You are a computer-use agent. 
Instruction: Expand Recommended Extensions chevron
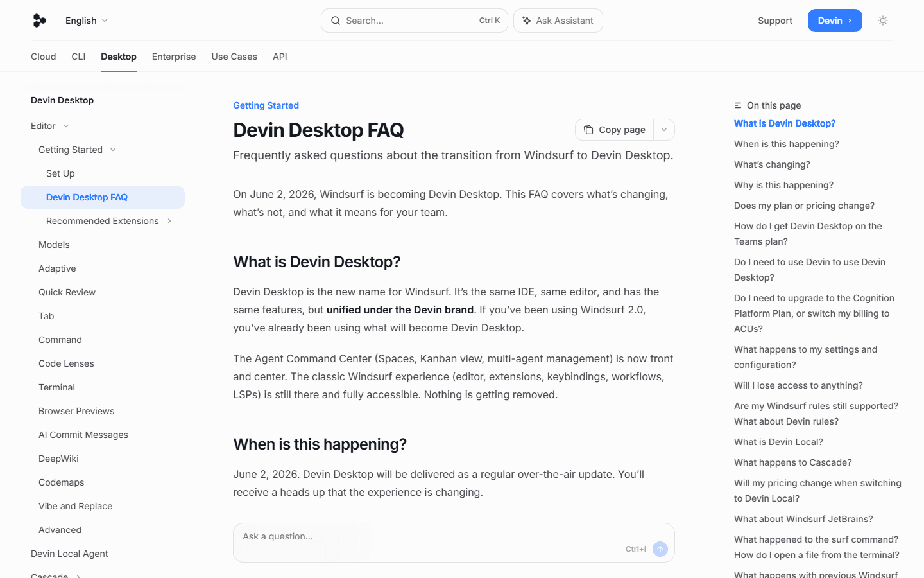[x=169, y=221]
